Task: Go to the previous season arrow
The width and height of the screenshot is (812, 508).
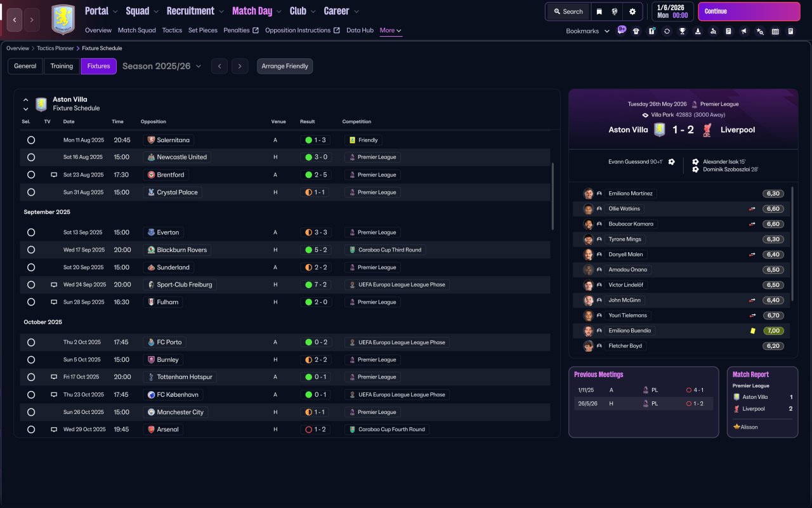Action: [219, 66]
